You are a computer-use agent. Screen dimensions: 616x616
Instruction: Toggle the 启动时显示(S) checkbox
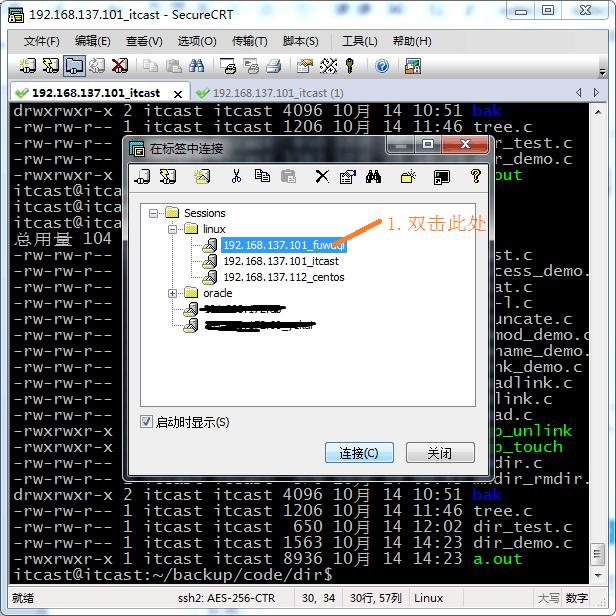[x=146, y=422]
